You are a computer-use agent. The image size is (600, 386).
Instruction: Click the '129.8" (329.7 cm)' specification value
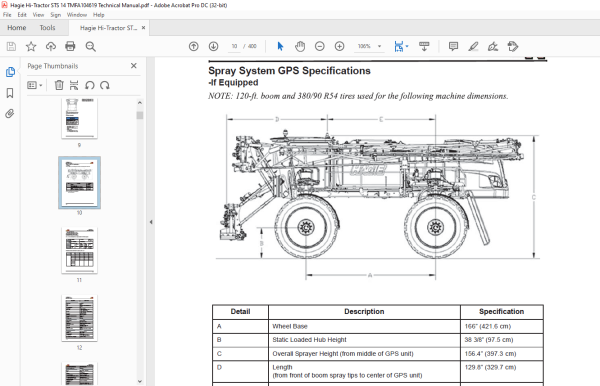click(x=490, y=367)
